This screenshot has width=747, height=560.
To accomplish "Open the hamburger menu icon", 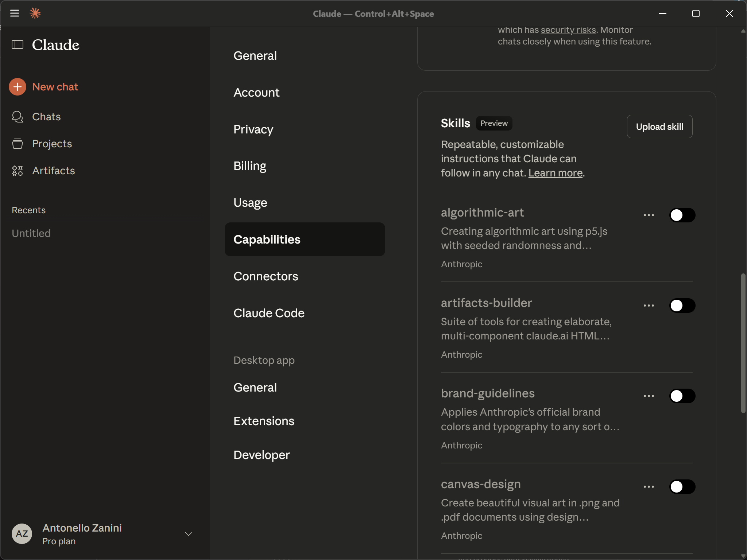I will coord(15,13).
